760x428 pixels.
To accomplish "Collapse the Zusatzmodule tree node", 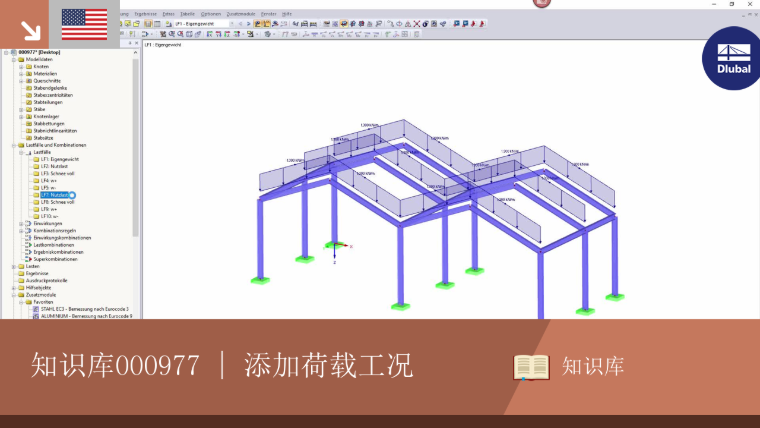I will [x=14, y=295].
